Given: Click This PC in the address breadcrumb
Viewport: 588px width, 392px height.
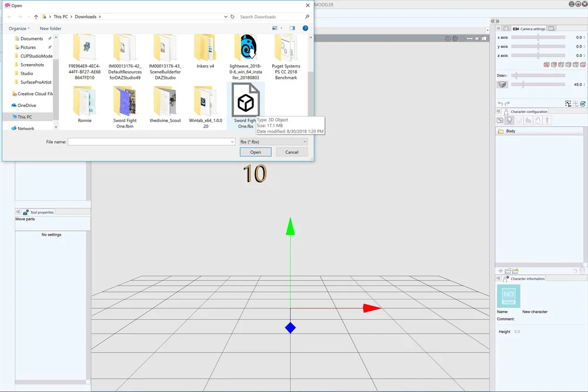Looking at the screenshot, I should coord(61,17).
